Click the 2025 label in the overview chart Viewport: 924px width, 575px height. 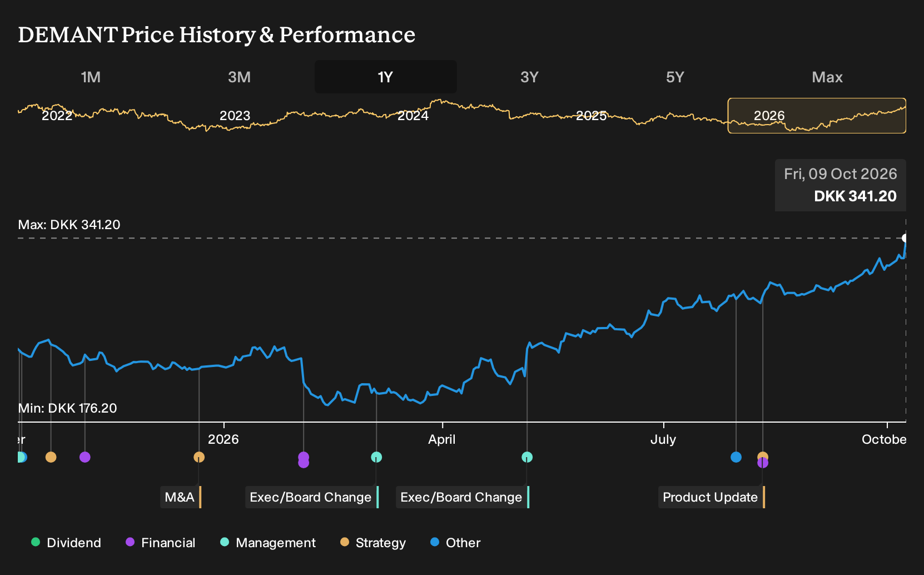point(592,116)
